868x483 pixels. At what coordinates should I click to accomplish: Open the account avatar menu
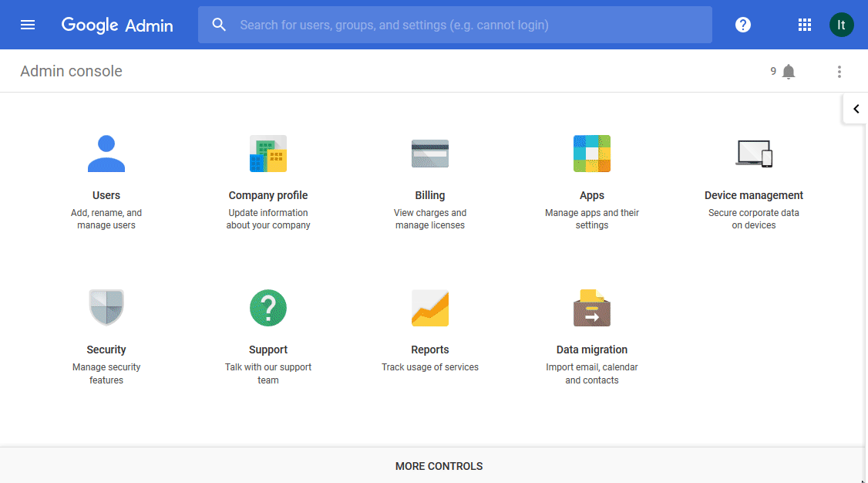(x=842, y=25)
